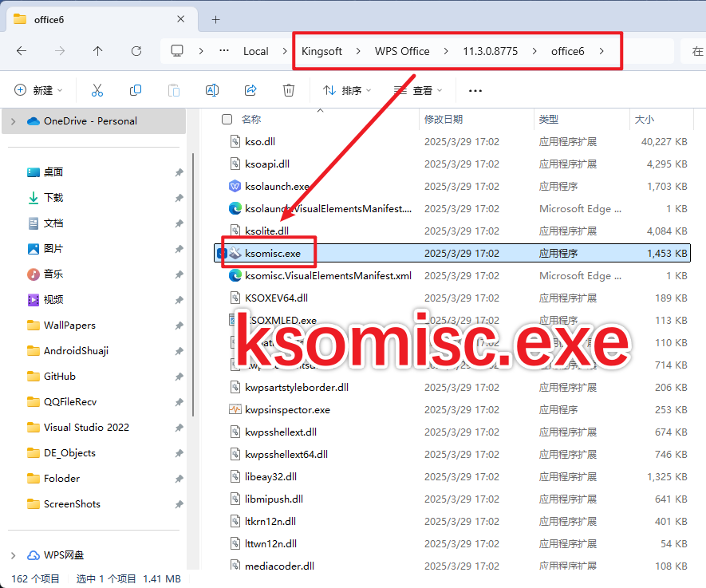Click the Paste icon in the toolbar
Image resolution: width=706 pixels, height=588 pixels.
pyautogui.click(x=174, y=90)
